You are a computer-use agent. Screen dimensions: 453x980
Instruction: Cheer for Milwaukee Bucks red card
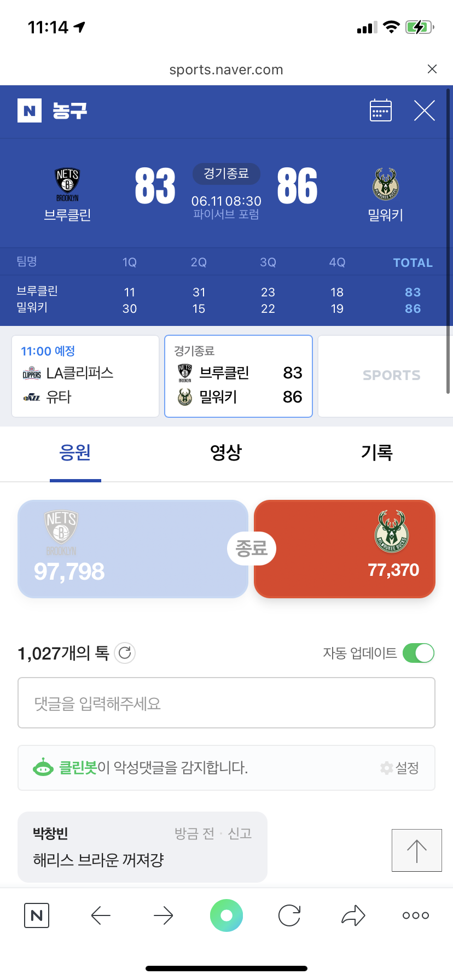point(345,549)
